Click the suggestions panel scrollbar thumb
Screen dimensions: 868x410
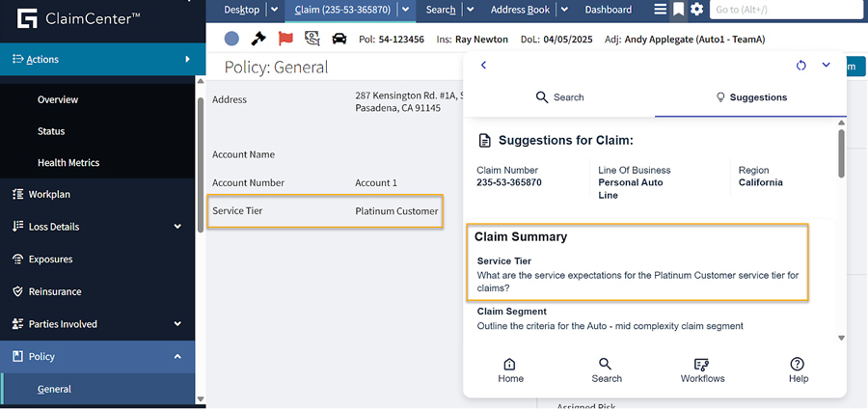(841, 153)
